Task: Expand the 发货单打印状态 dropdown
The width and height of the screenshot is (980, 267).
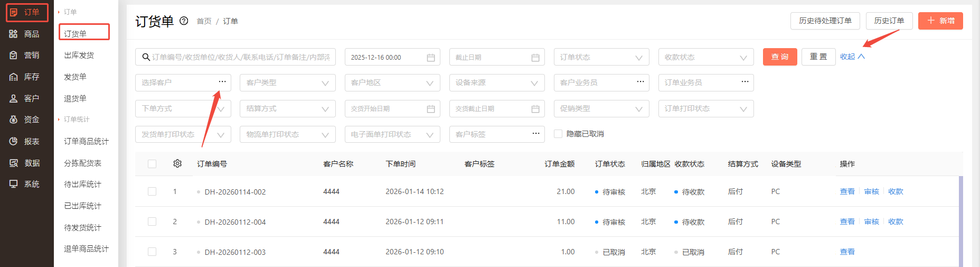Action: coord(183,134)
